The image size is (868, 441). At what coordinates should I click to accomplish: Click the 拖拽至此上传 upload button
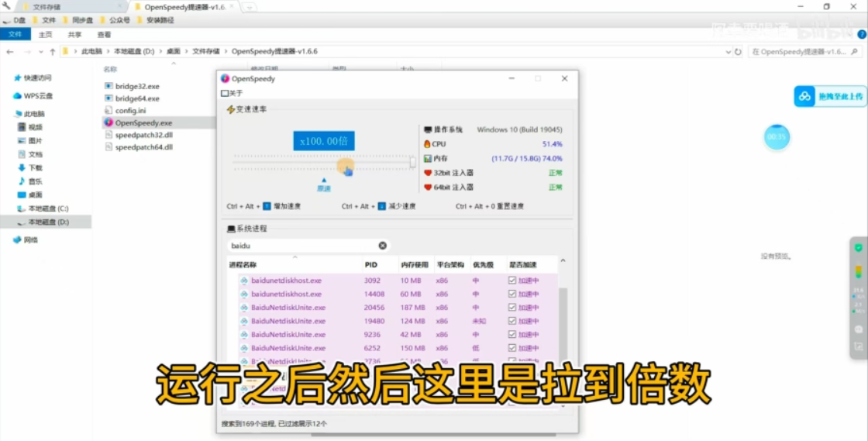[830, 96]
